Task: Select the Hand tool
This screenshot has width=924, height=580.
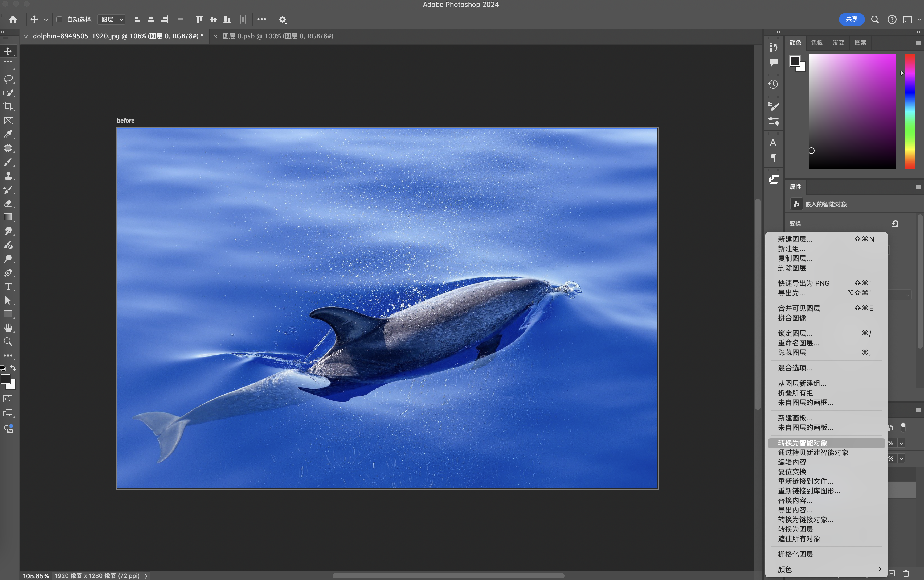Action: tap(8, 328)
